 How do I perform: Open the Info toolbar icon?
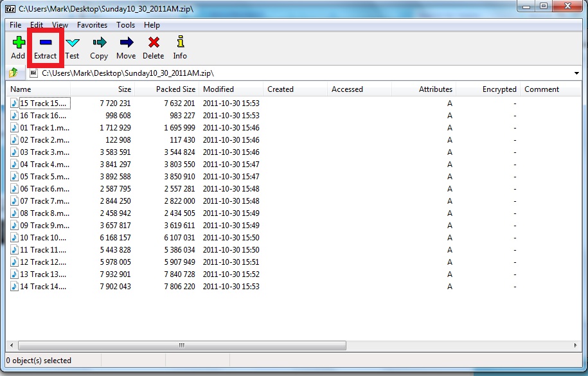tap(180, 43)
